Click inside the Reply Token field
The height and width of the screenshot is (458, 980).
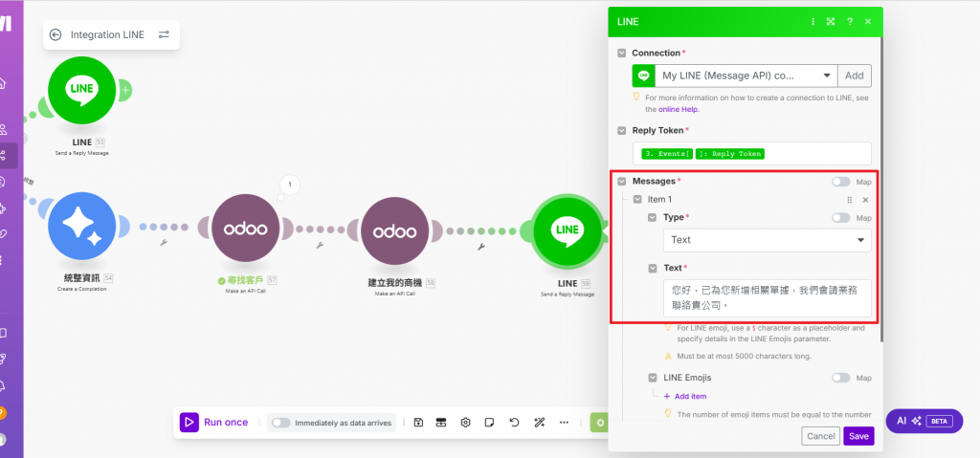[x=752, y=154]
